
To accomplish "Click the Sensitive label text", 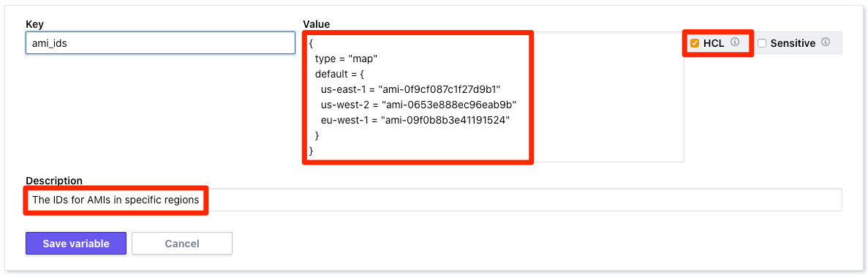I will [x=793, y=42].
